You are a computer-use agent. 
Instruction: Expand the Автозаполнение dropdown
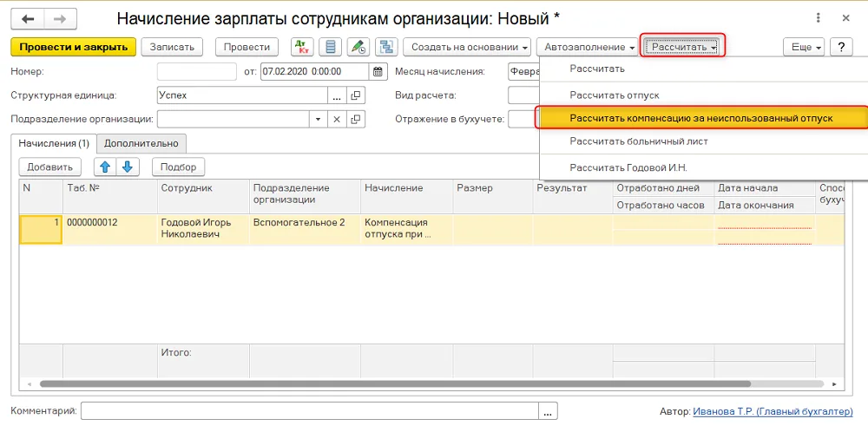tap(589, 47)
